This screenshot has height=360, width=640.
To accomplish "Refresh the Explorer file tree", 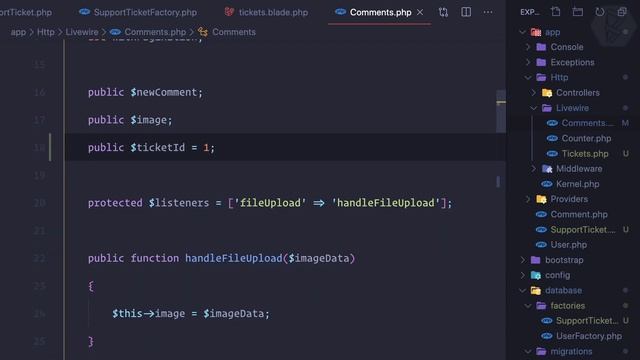I will tap(600, 12).
